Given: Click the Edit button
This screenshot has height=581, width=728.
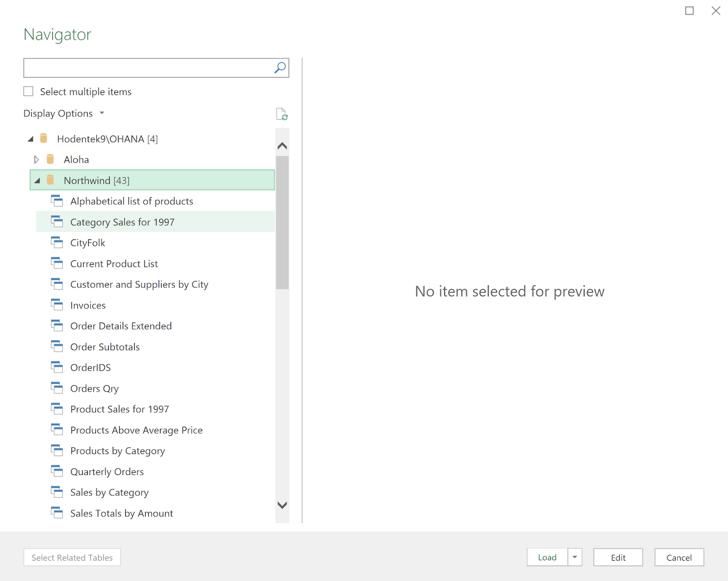Looking at the screenshot, I should 618,557.
